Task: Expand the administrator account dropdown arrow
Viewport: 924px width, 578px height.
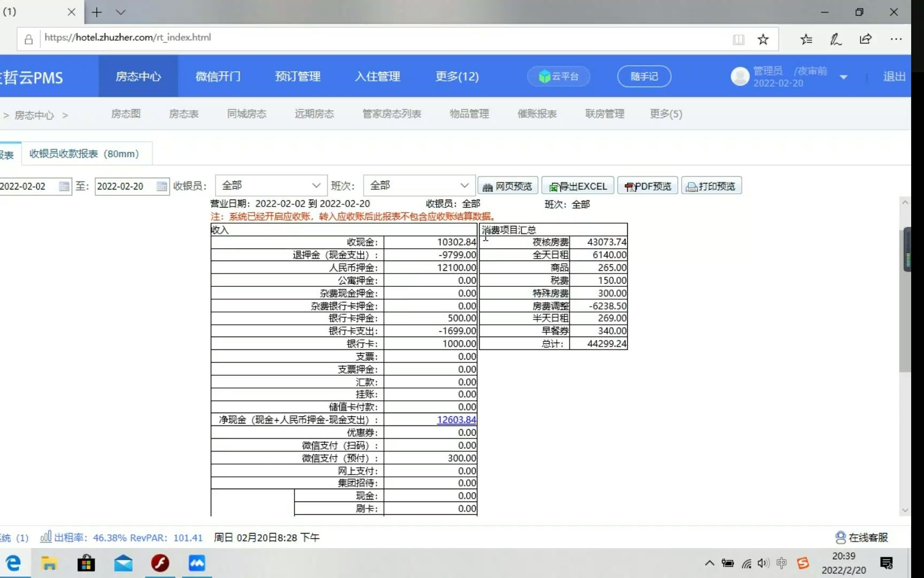Action: 843,77
